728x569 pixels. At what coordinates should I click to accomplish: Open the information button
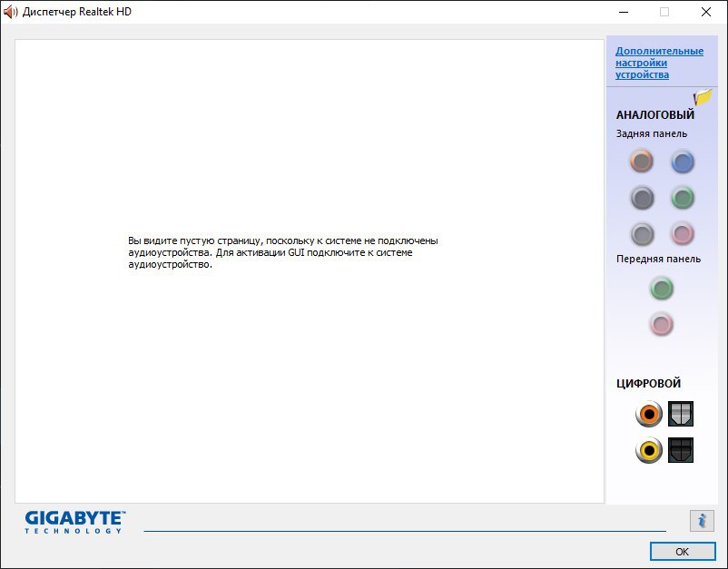tap(702, 521)
